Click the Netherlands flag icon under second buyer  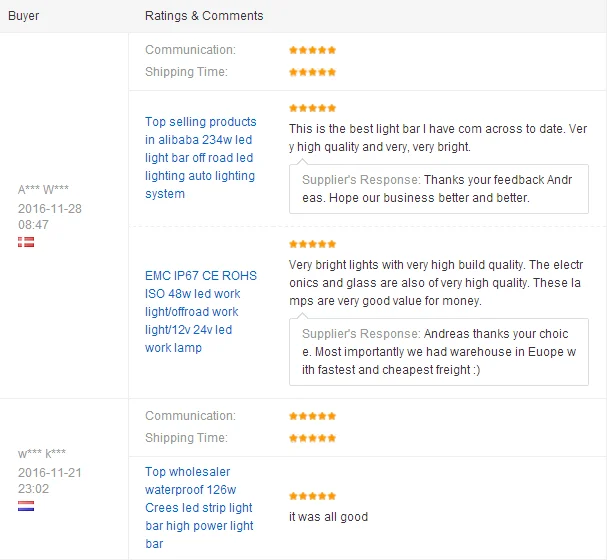(x=26, y=506)
